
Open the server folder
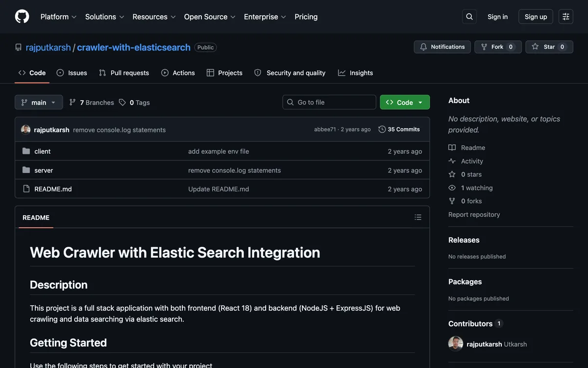pyautogui.click(x=44, y=170)
